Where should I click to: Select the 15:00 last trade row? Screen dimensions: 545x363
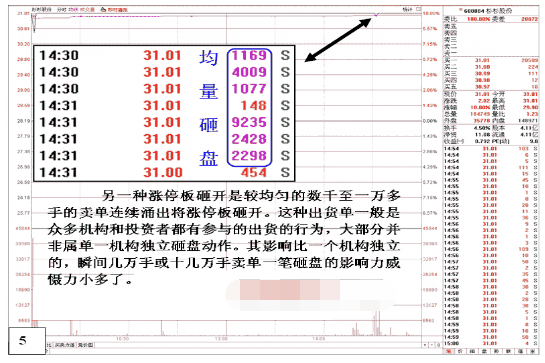(491, 343)
